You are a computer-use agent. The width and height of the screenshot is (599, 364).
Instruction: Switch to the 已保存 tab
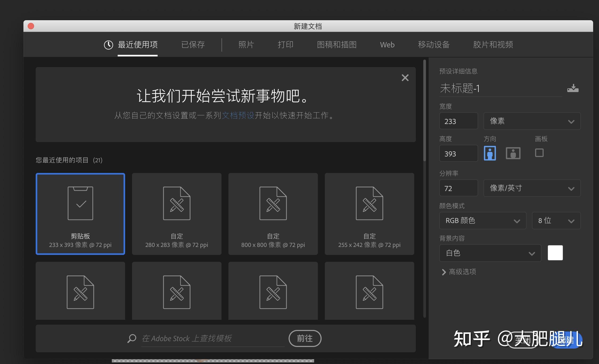(x=193, y=45)
